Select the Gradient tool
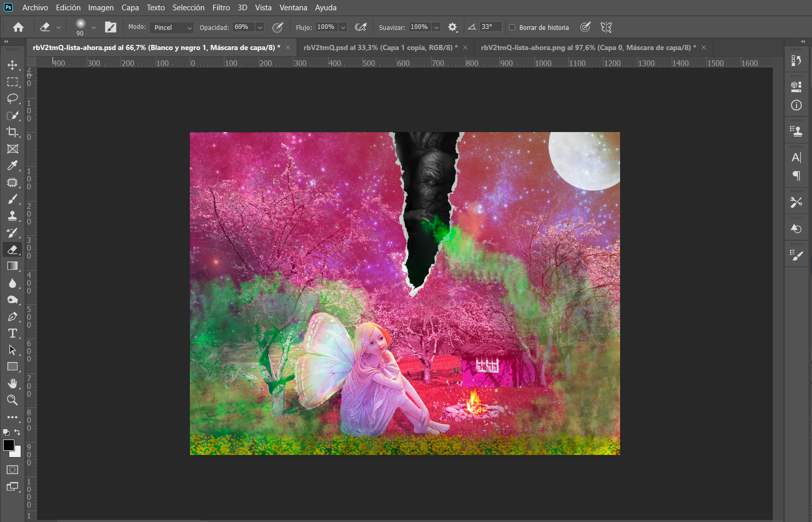 click(x=12, y=266)
